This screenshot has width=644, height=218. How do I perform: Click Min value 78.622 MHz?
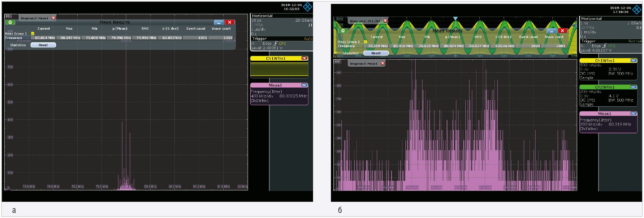click(x=427, y=46)
